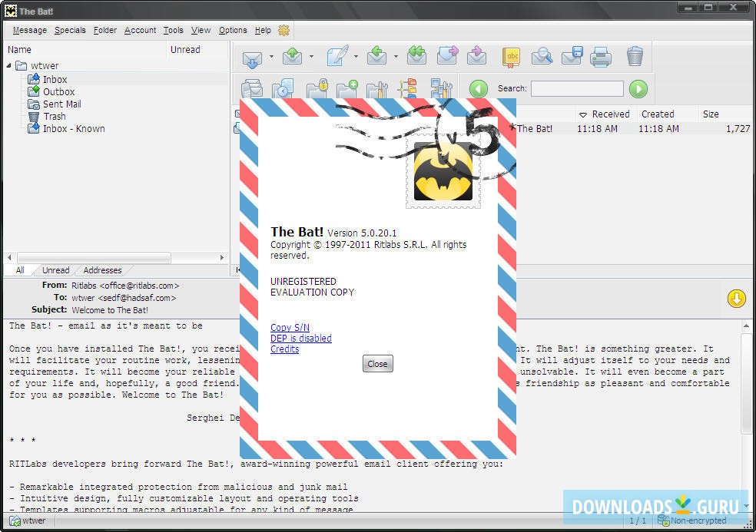The image size is (756, 532).
Task: Open the Account menu
Action: point(141,31)
